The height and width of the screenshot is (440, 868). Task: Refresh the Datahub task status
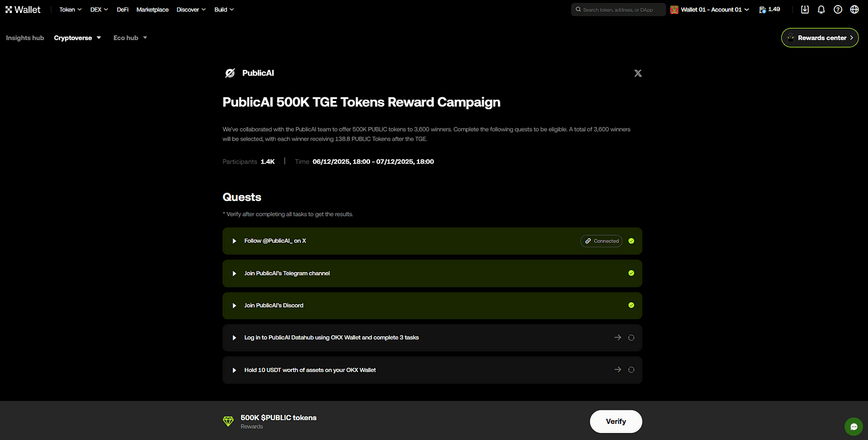pos(631,338)
